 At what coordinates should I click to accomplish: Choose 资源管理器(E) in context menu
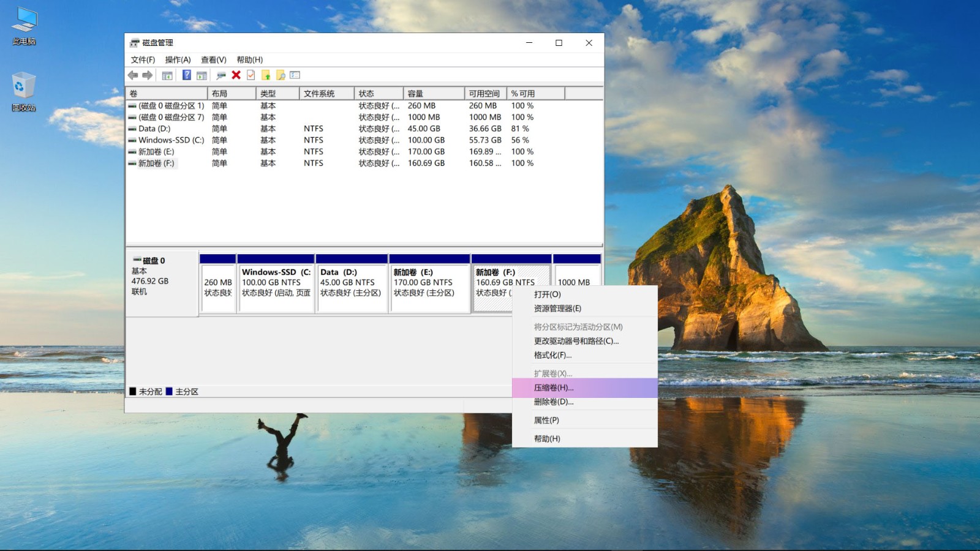tap(585, 309)
